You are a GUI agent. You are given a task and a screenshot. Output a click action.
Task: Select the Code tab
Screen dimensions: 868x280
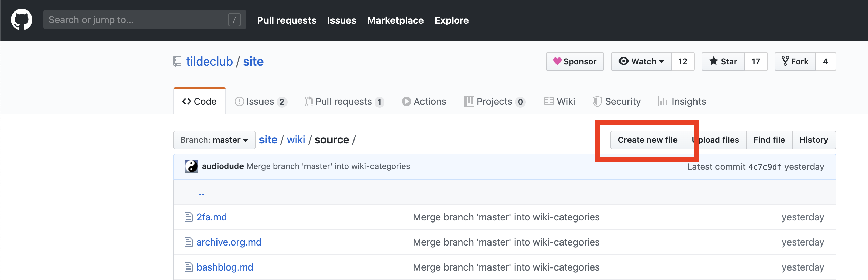199,101
